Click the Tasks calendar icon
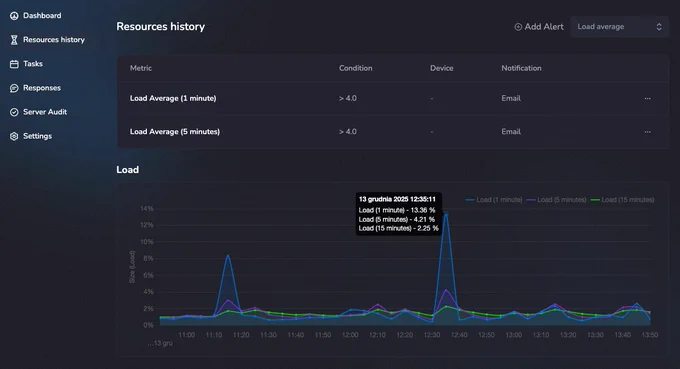 click(14, 64)
